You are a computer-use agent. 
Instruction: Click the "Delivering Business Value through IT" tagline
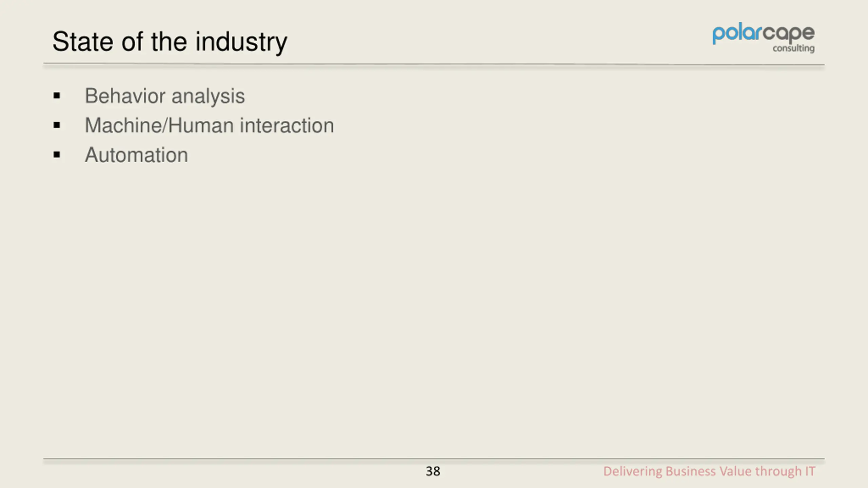709,471
